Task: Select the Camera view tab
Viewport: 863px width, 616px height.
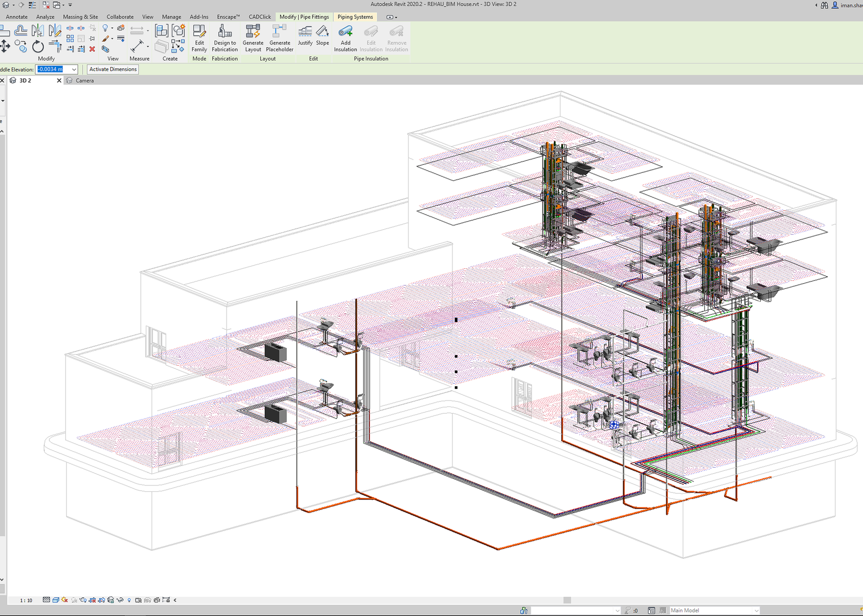Action: tap(85, 80)
